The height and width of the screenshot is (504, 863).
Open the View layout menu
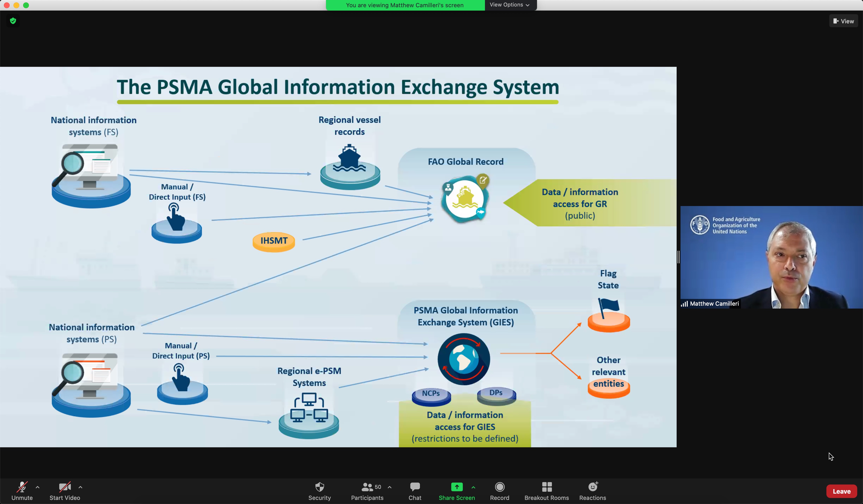[843, 21]
